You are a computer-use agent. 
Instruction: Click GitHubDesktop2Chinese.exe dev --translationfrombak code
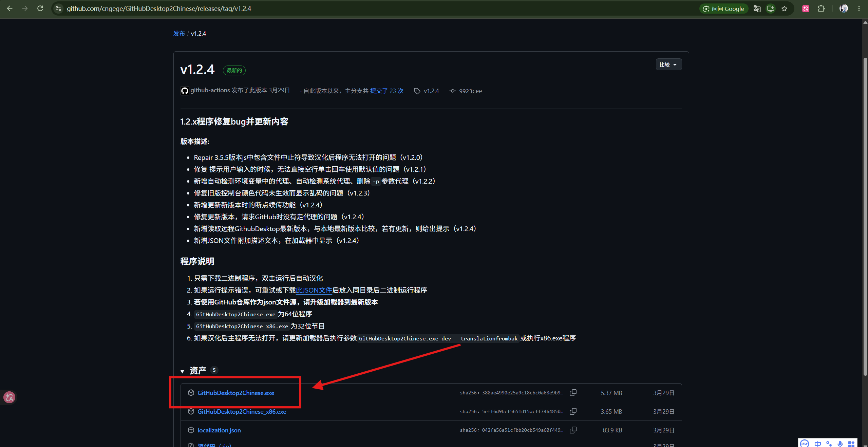pyautogui.click(x=438, y=338)
